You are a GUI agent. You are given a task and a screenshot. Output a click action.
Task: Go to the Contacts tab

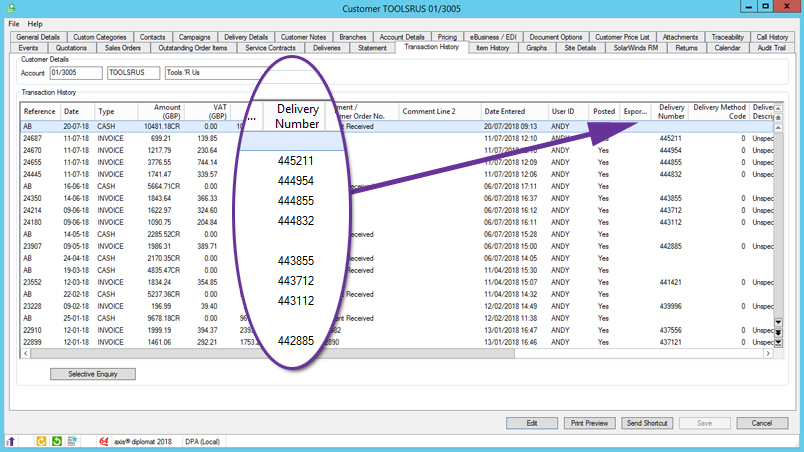click(152, 37)
